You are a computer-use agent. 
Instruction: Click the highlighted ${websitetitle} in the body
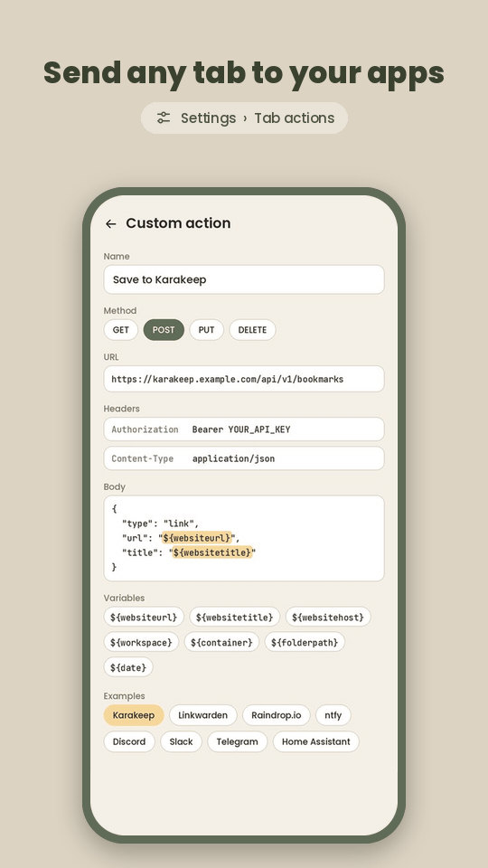[x=211, y=552]
